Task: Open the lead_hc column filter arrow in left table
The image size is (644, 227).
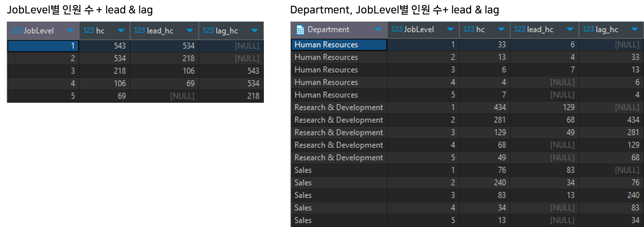Action: coord(190,30)
